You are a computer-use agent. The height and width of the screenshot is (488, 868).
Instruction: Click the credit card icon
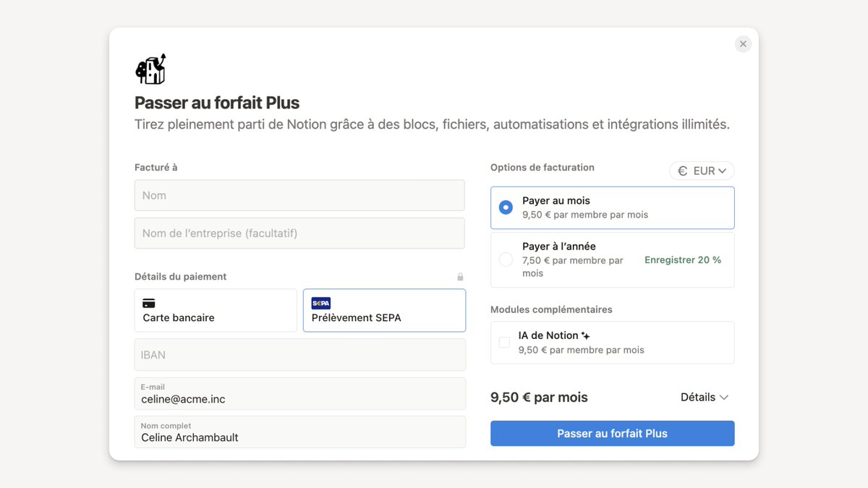149,303
